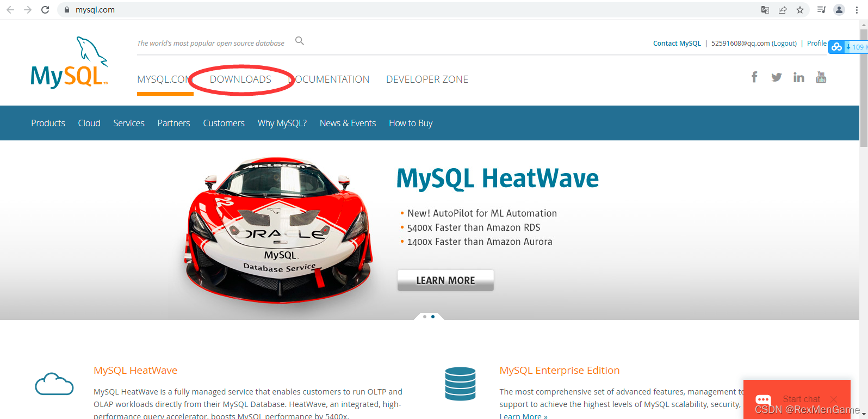
Task: Open the Cloud menu item
Action: click(x=89, y=123)
